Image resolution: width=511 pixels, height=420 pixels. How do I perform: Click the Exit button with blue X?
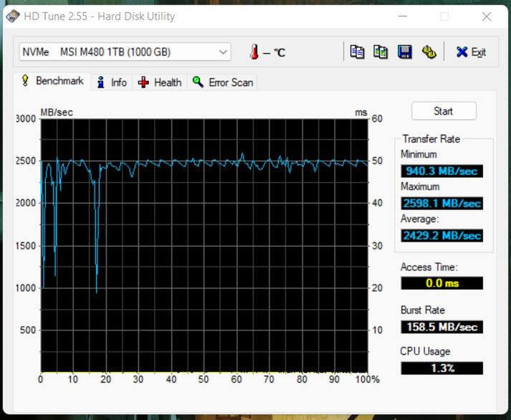click(472, 52)
